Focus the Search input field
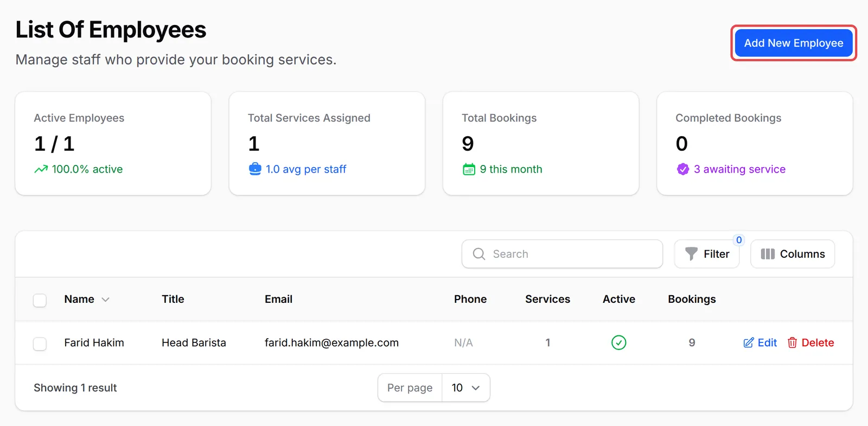The height and width of the screenshot is (426, 868). pyautogui.click(x=562, y=254)
